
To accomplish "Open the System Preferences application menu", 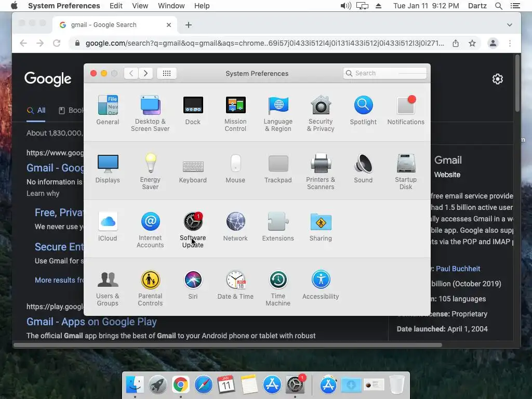I will pyautogui.click(x=64, y=6).
